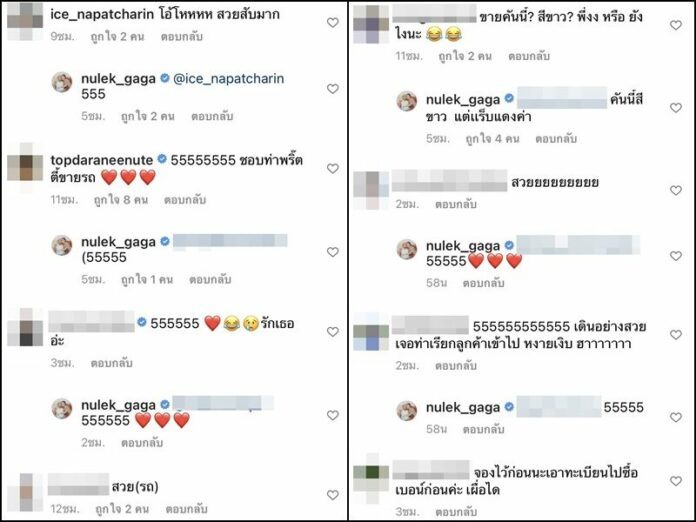
Task: Like ice_napatcharin's comment with heart icon
Action: coord(332,23)
